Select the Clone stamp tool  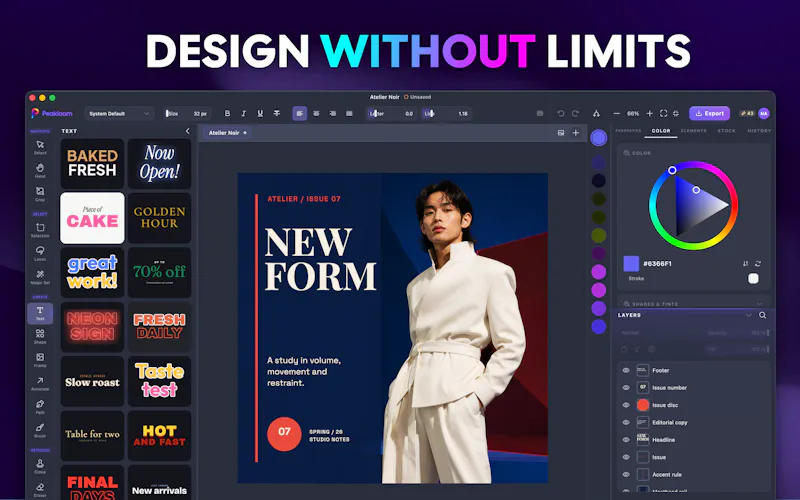coord(40,466)
